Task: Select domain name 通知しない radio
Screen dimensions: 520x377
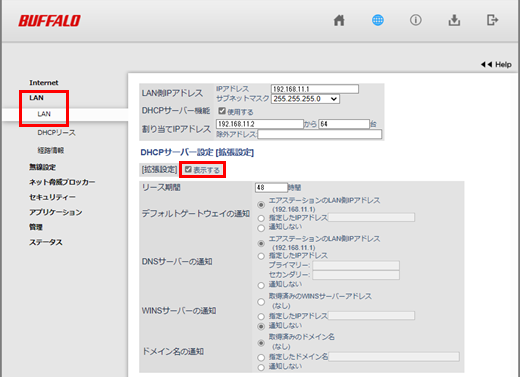Action: click(261, 367)
